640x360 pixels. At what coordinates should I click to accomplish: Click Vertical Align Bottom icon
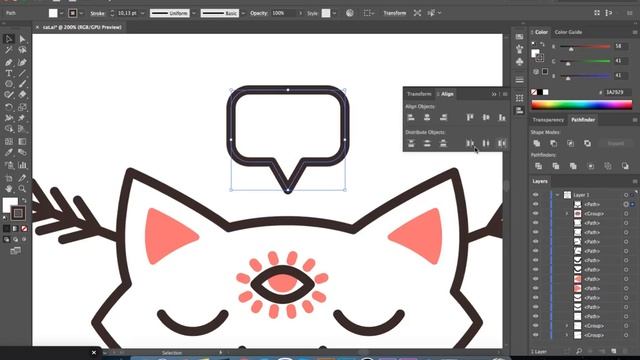[502, 118]
